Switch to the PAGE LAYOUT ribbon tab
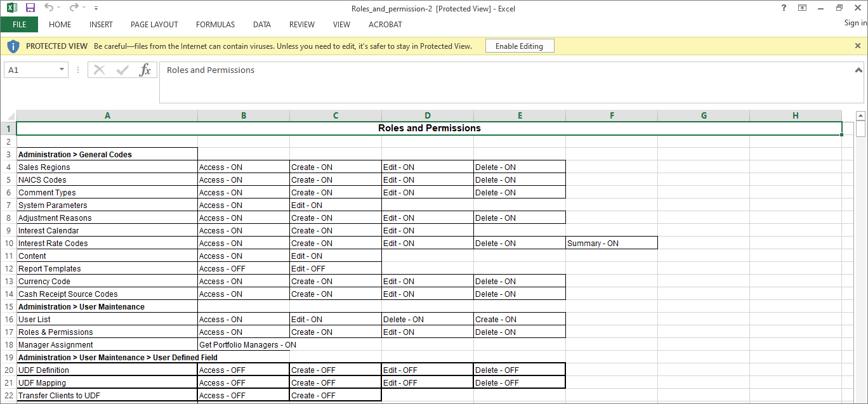This screenshot has width=868, height=404. click(154, 25)
